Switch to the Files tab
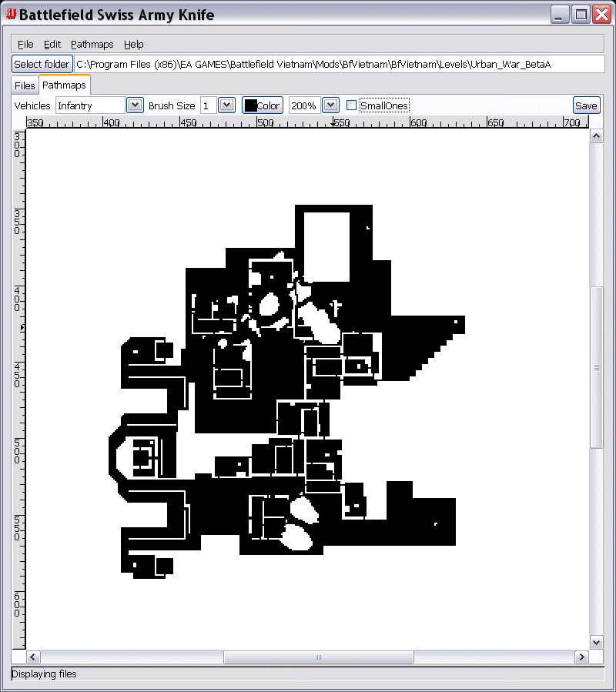This screenshot has width=616, height=692. point(25,85)
